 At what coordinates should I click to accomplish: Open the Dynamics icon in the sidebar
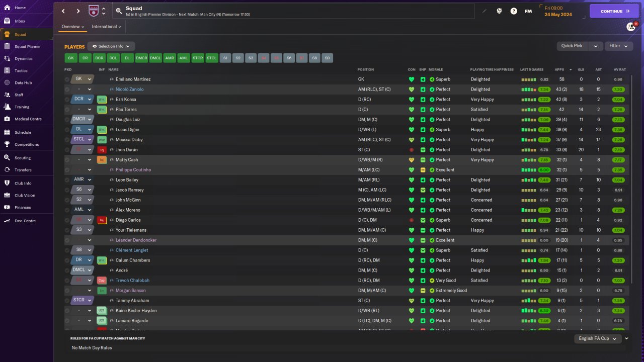point(7,59)
